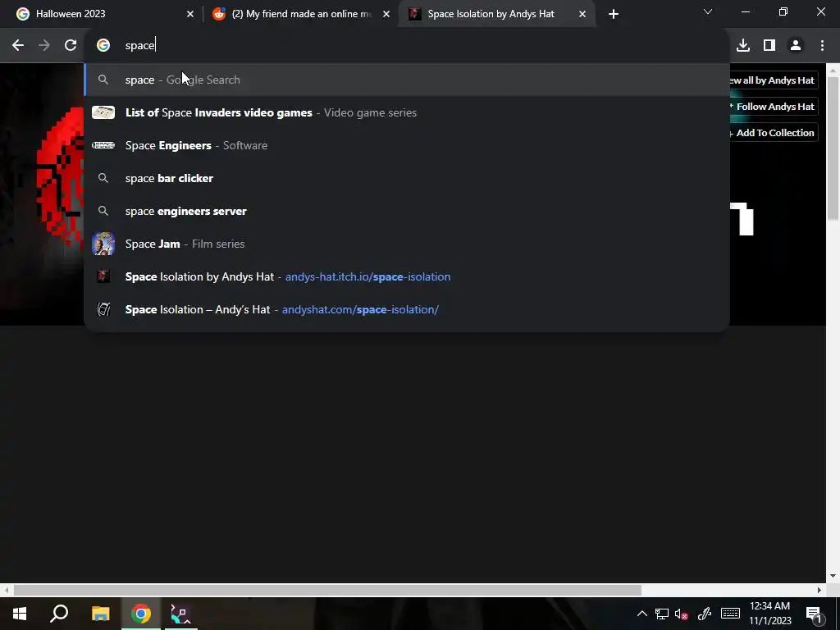The image size is (840, 630).
Task: Show hidden system tray icons
Action: (x=641, y=614)
